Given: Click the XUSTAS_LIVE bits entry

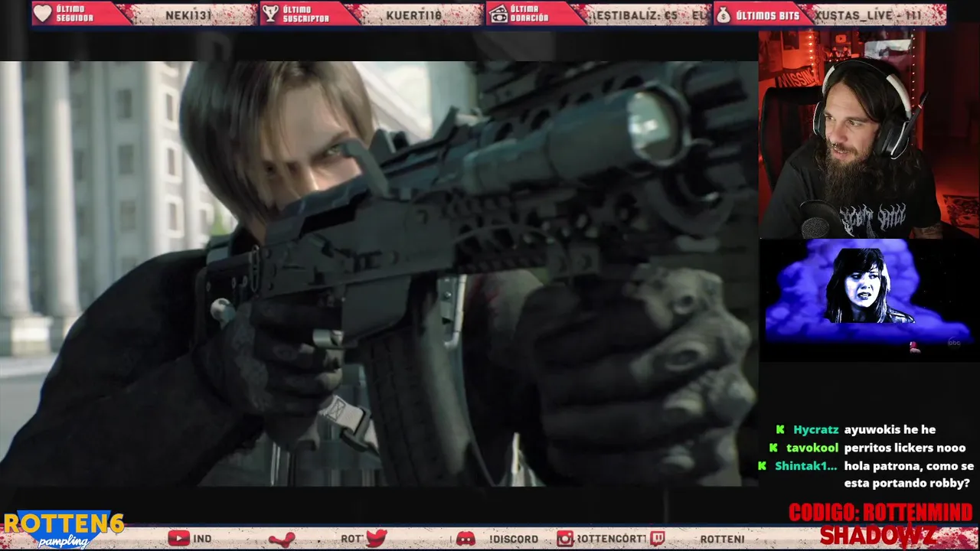Looking at the screenshot, I should coord(868,15).
